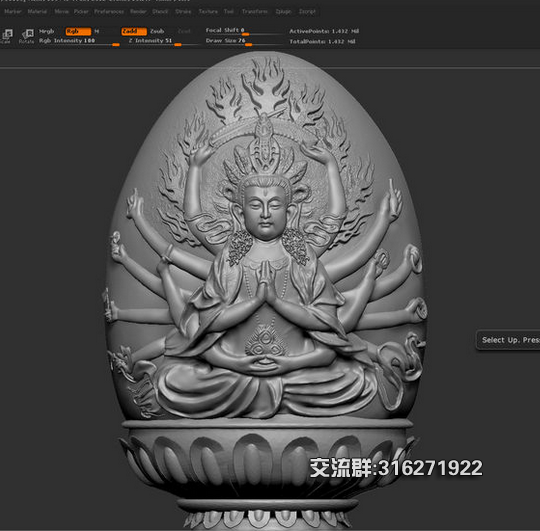Toggle the Rgb mode button
Image resolution: width=540 pixels, height=531 pixels.
(x=78, y=31)
